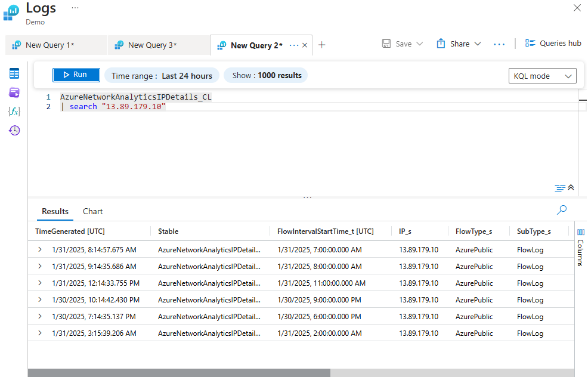Add a new query tab

pos(322,45)
